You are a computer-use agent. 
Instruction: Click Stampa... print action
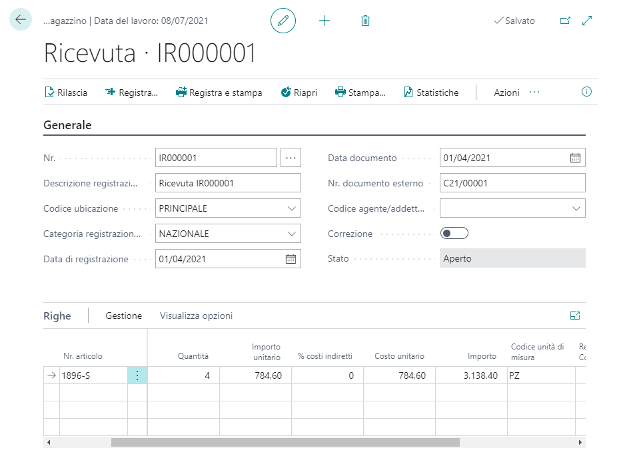coord(360,92)
